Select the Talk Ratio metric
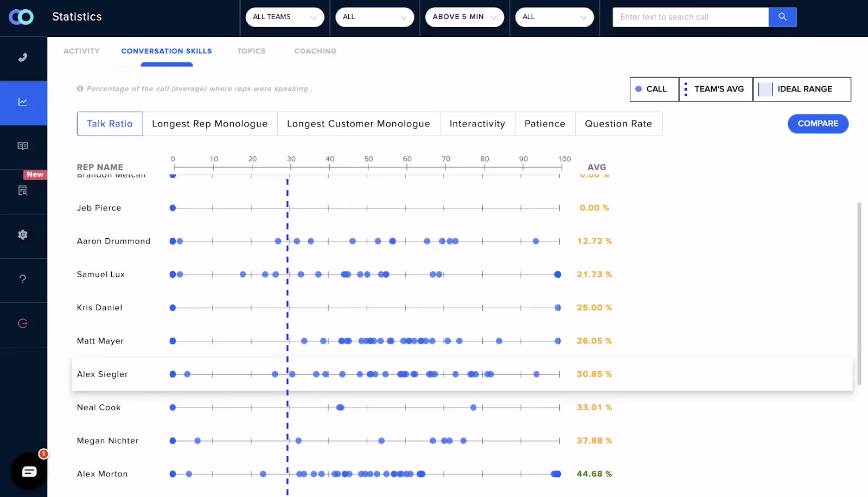The width and height of the screenshot is (868, 497). (110, 124)
